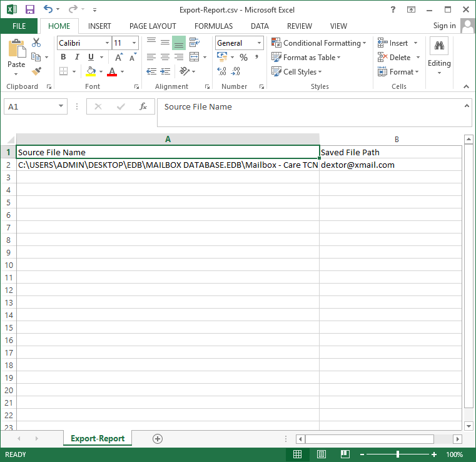Center text horizontally

165,57
